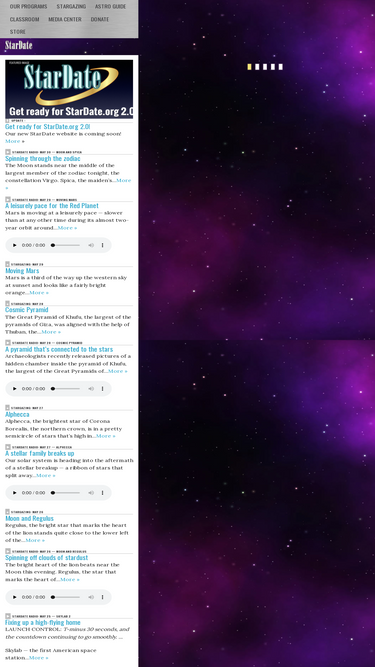Click radio icon beside ALPHECCA label

pyautogui.click(x=8, y=447)
